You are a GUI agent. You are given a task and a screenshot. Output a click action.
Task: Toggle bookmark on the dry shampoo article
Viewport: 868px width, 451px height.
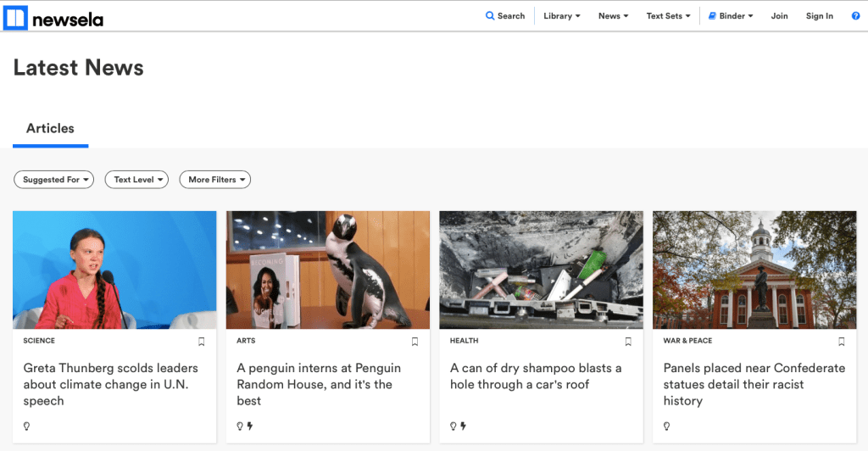pos(628,342)
